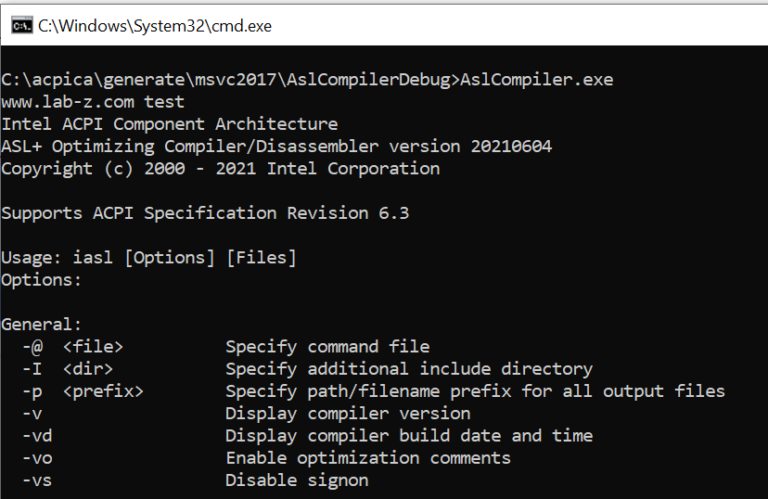Viewport: 768px width, 499px height.
Task: Click the cmd.exe icon in title bar
Action: click(22, 26)
